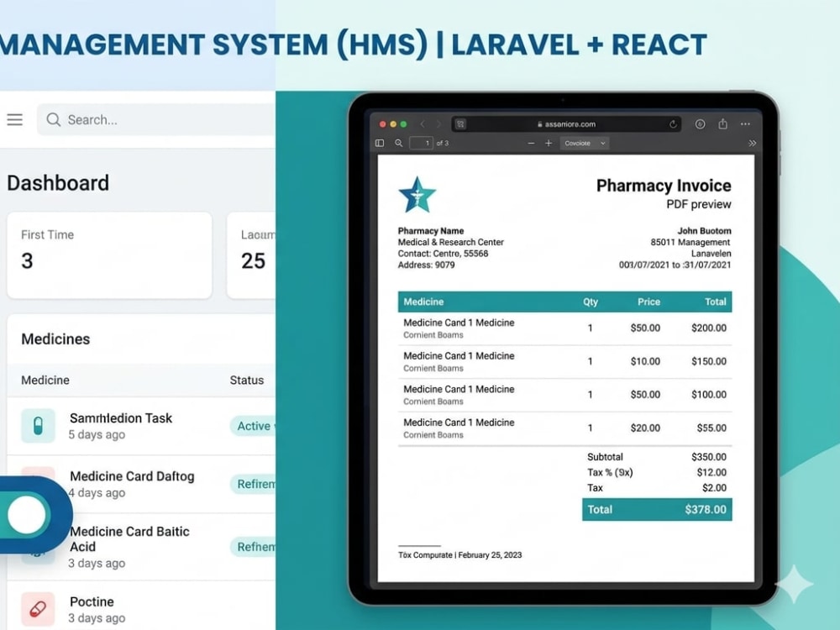Click the browser back arrow in the tablet
The width and height of the screenshot is (840, 630).
(423, 123)
